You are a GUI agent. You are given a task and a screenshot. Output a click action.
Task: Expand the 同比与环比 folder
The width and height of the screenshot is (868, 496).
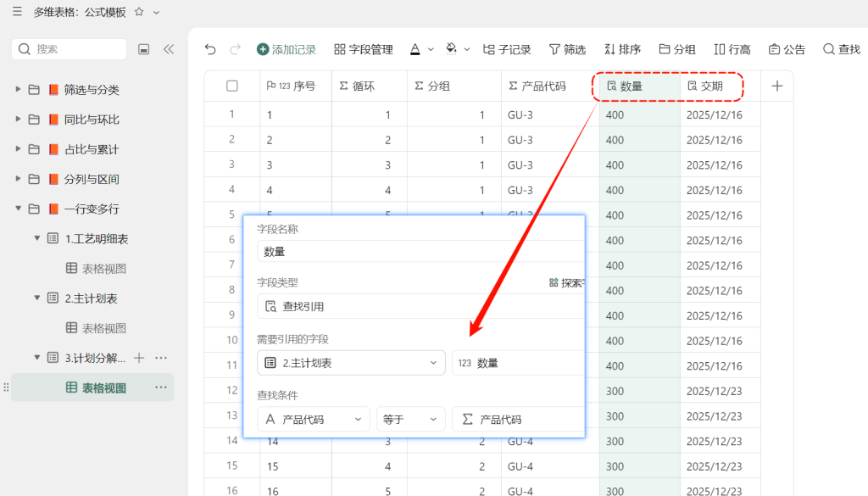(x=18, y=119)
